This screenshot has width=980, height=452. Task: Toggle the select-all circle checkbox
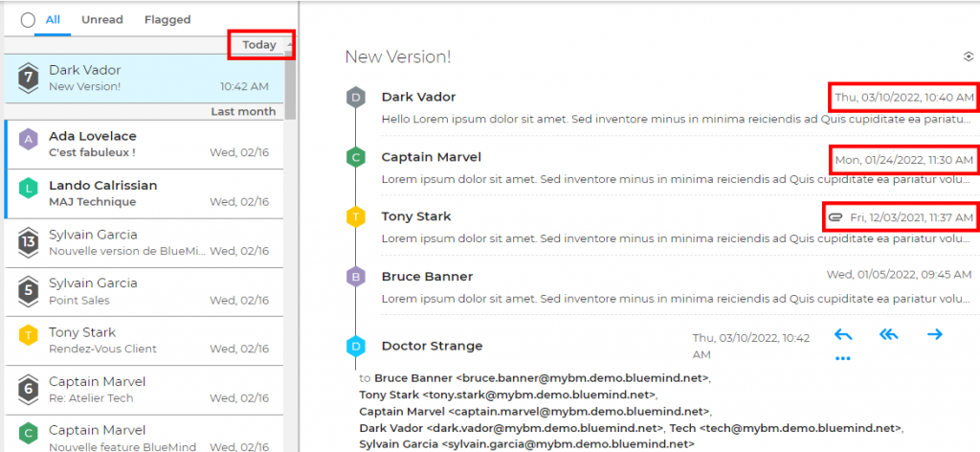coord(28,20)
